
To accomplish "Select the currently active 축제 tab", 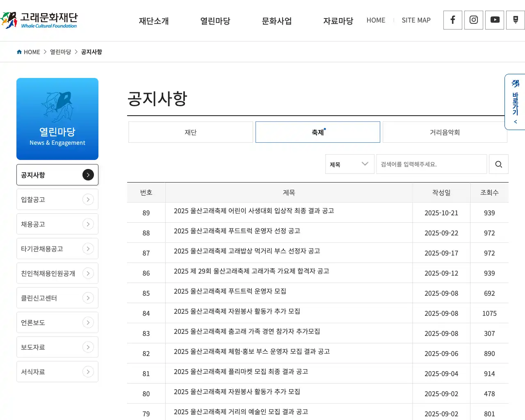I will 317,132.
